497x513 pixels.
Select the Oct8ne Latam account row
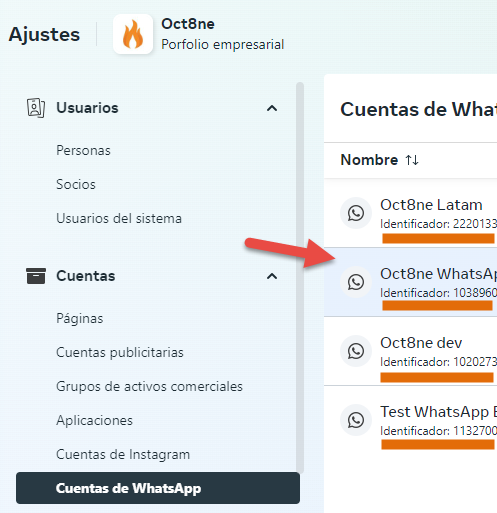click(410, 213)
